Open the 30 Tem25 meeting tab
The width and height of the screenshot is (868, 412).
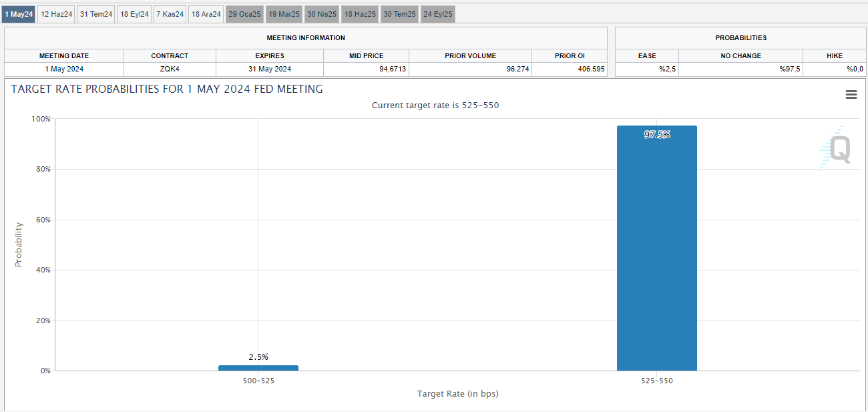(x=399, y=14)
